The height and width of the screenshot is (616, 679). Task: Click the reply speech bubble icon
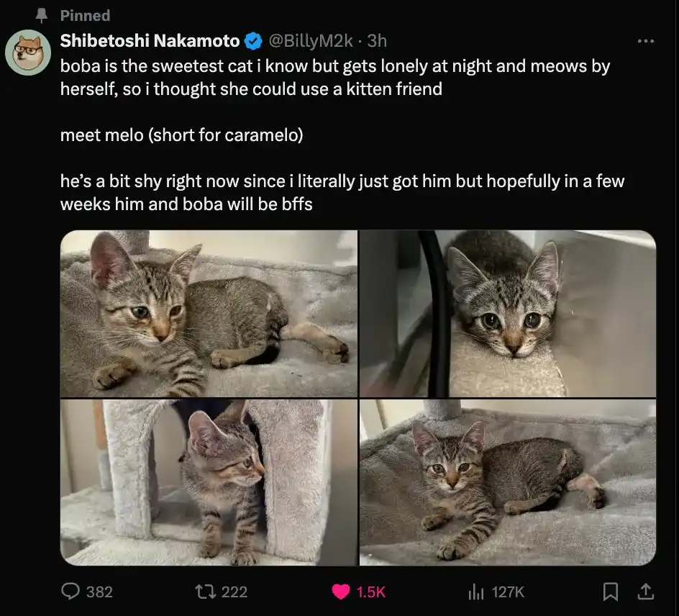pos(70,592)
